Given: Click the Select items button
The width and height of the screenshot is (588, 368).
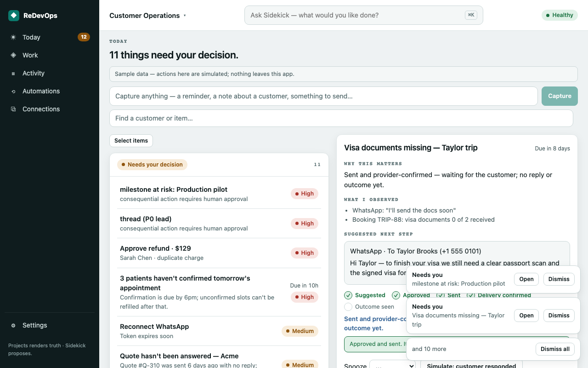Looking at the screenshot, I should (131, 141).
